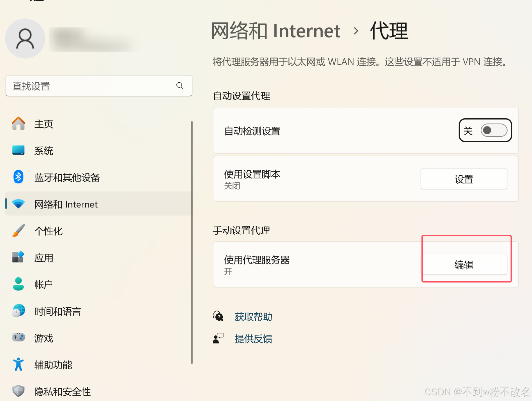
Task: Click the Bluetooth icon
Action: coord(18,177)
